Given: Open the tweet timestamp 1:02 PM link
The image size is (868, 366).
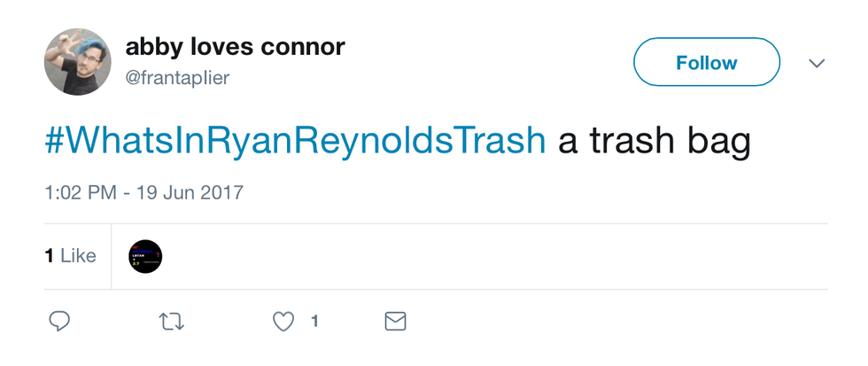Looking at the screenshot, I should pyautogui.click(x=81, y=191).
